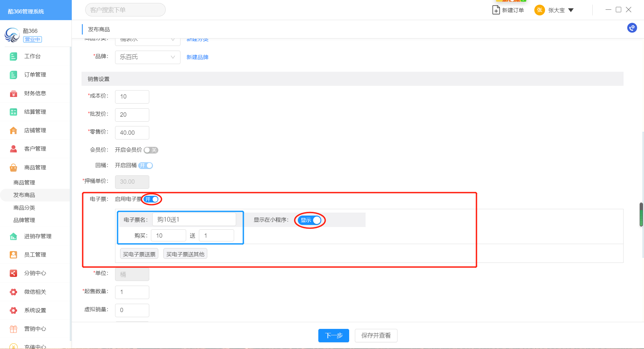
Task: Open 商品分类 submenu item
Action: pos(24,208)
